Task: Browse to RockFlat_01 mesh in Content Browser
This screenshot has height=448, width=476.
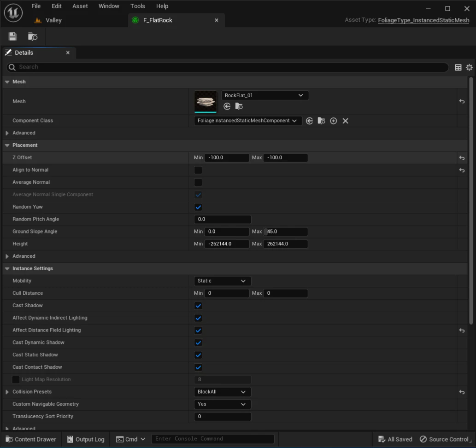Action: tap(239, 106)
